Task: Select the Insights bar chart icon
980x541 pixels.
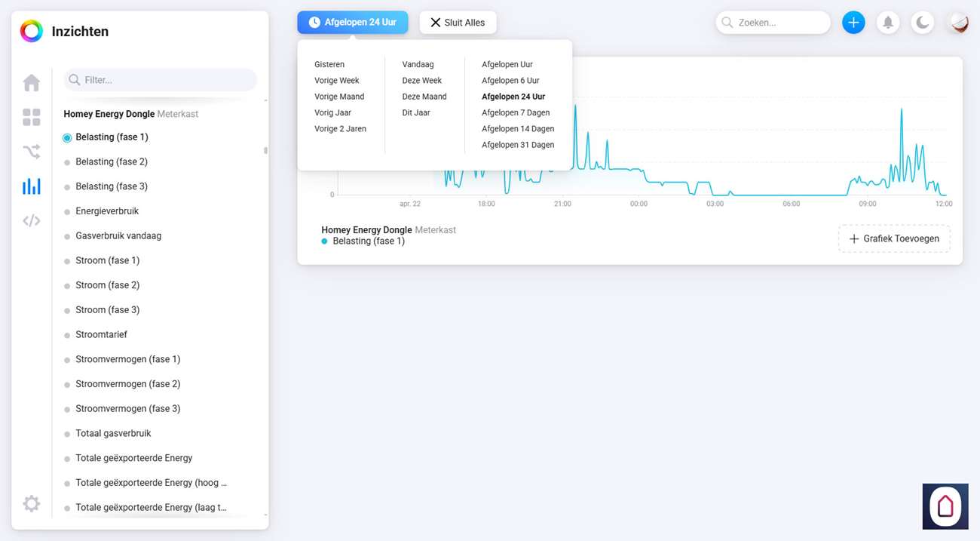Action: click(x=31, y=186)
